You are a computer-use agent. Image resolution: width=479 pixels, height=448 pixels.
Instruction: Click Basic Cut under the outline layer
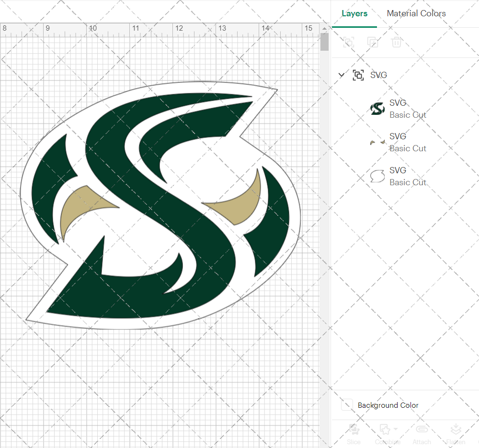click(x=408, y=182)
